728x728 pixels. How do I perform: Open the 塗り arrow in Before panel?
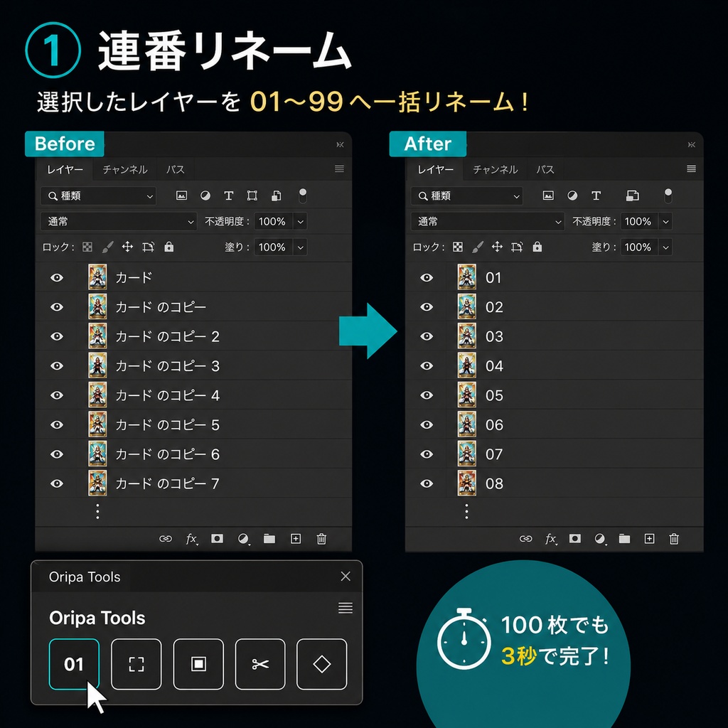[301, 247]
